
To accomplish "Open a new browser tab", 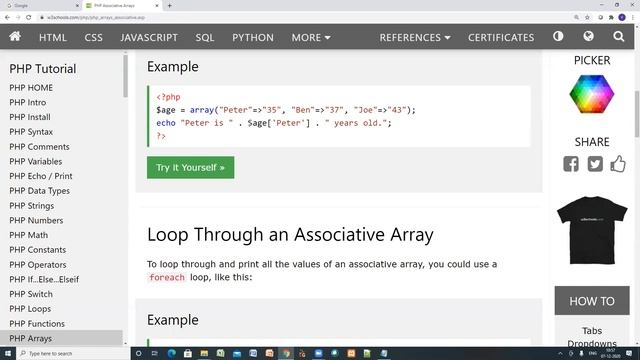I will click(169, 6).
